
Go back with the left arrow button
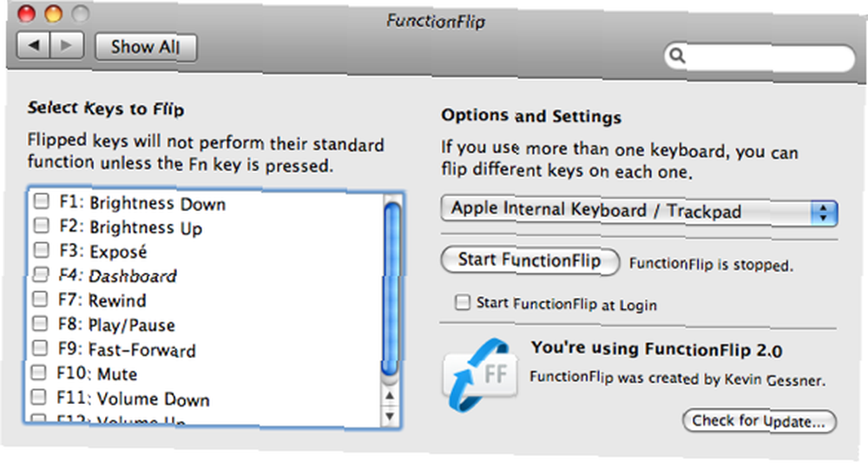pos(34,45)
